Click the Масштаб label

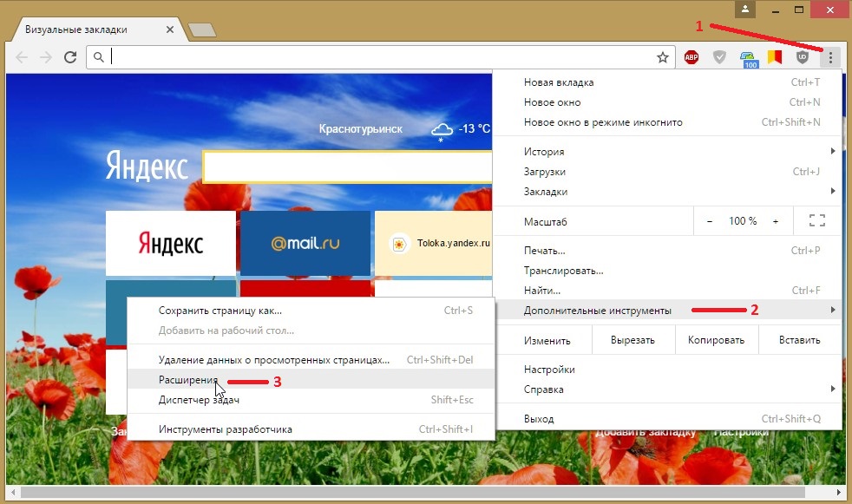[x=545, y=221]
